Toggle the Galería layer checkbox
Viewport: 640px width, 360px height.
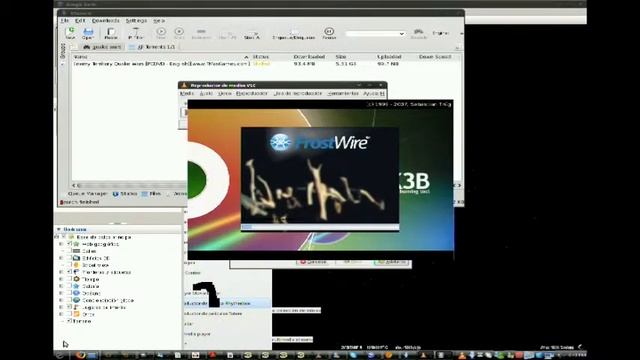(69, 286)
